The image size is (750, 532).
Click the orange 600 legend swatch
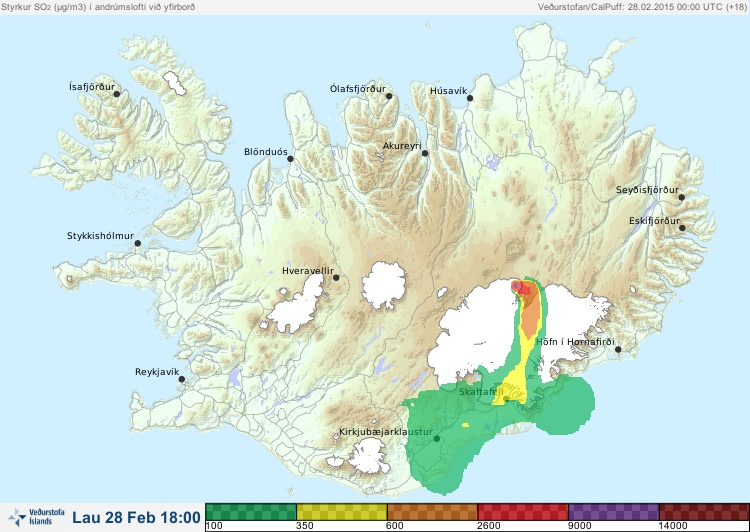tap(432, 512)
